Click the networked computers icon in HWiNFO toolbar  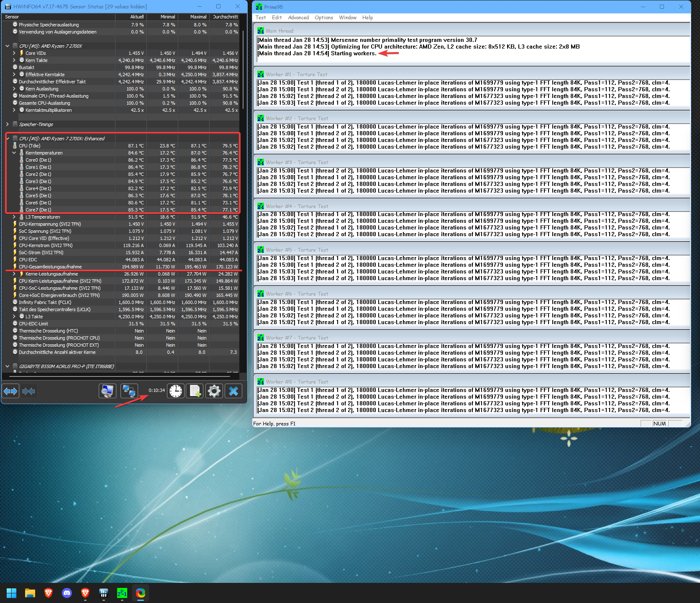coord(129,391)
